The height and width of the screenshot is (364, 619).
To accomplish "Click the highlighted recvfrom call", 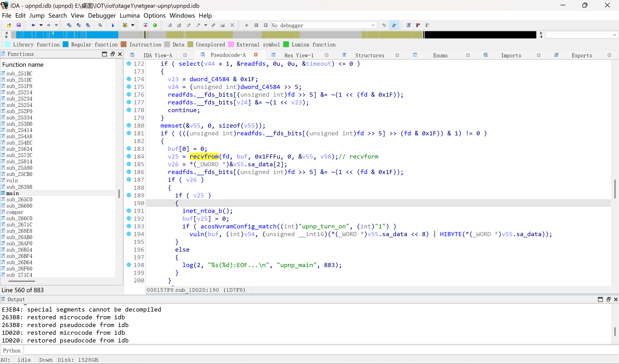I will click(x=204, y=156).
